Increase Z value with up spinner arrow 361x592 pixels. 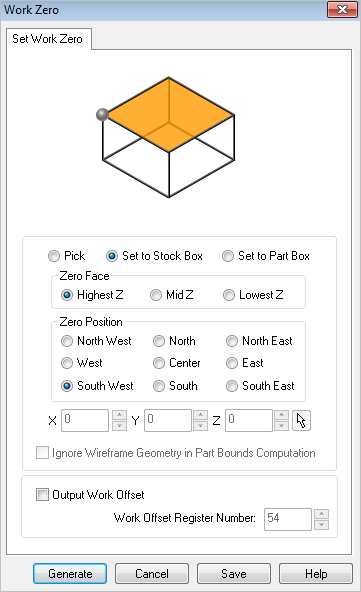coord(281,415)
